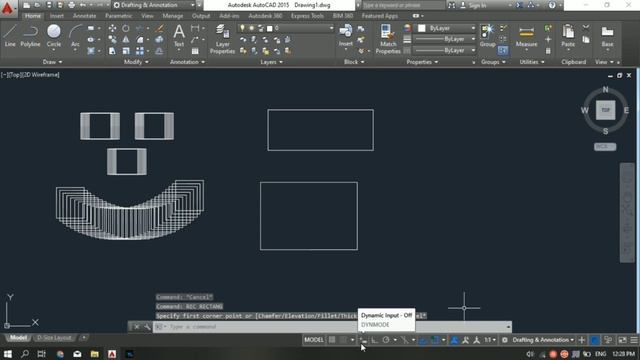Toggle Ortho mode in status bar
Viewport: 640px width, 360px height.
point(374,340)
